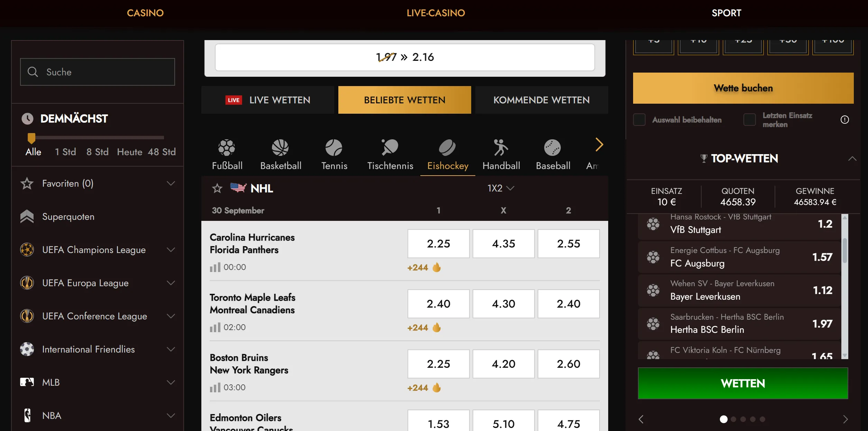Switch to LIVE WETTEN tab
The width and height of the screenshot is (868, 431).
[267, 100]
